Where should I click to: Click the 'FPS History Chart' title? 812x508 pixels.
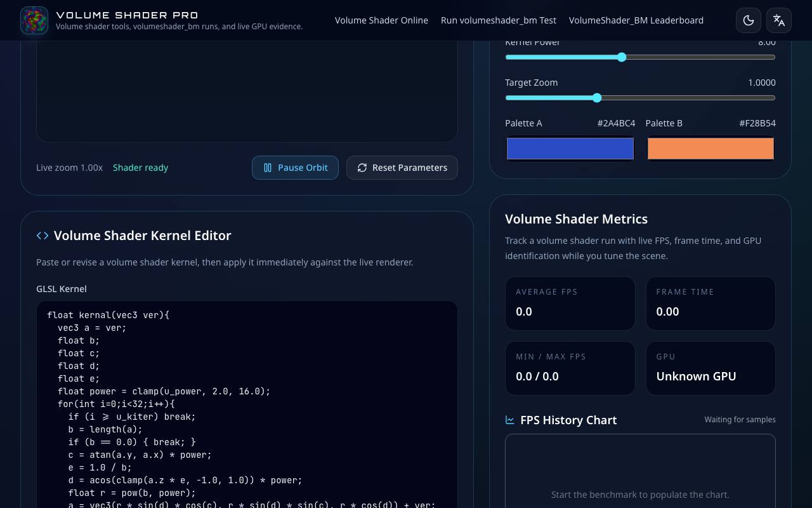568,420
